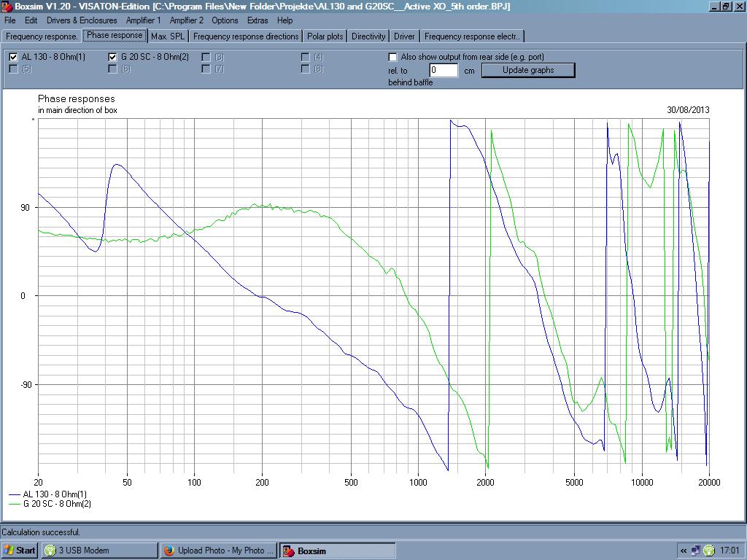This screenshot has height=560, width=747.
Task: Click the green modem tray icon
Action: (709, 551)
